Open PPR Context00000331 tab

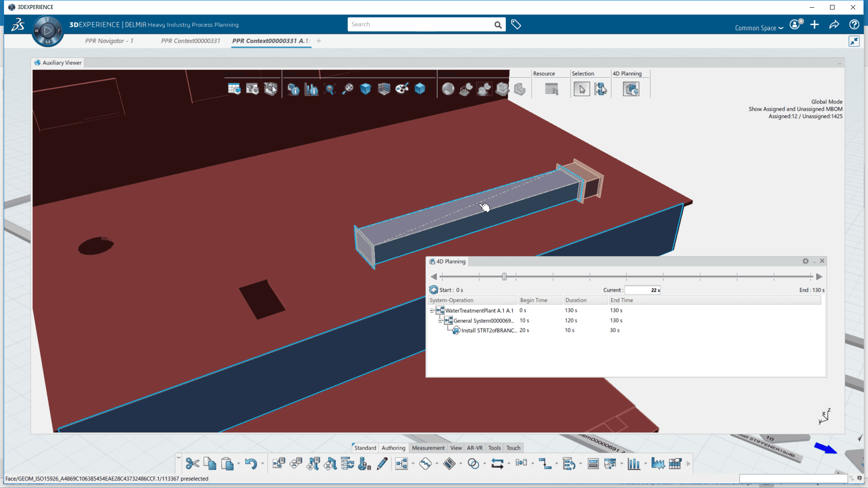[191, 41]
